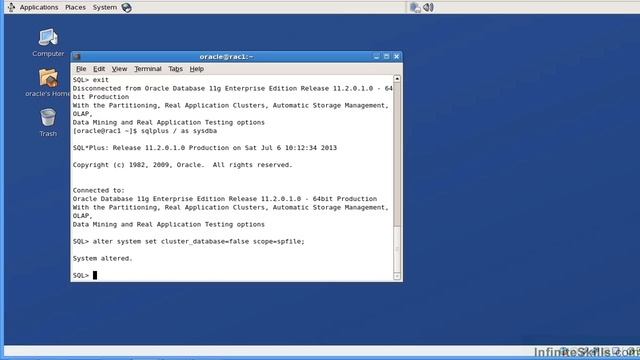Click the SQL prompt cursor at bottom
The width and height of the screenshot is (640, 360).
95,275
